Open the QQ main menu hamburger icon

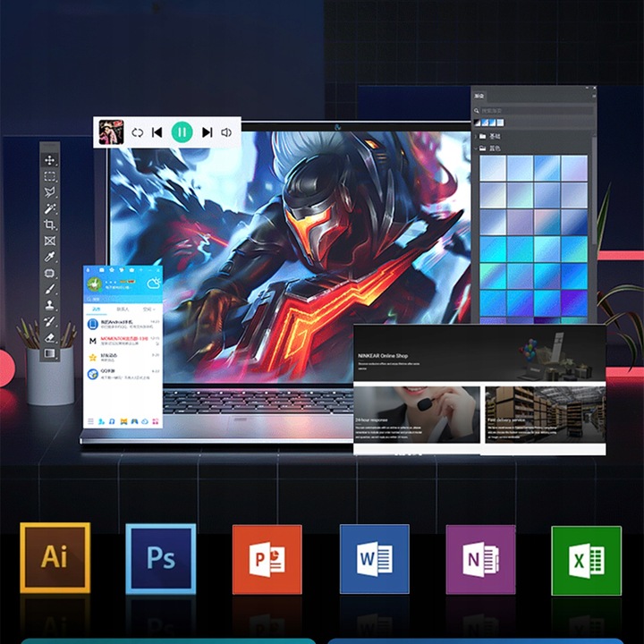[x=90, y=421]
